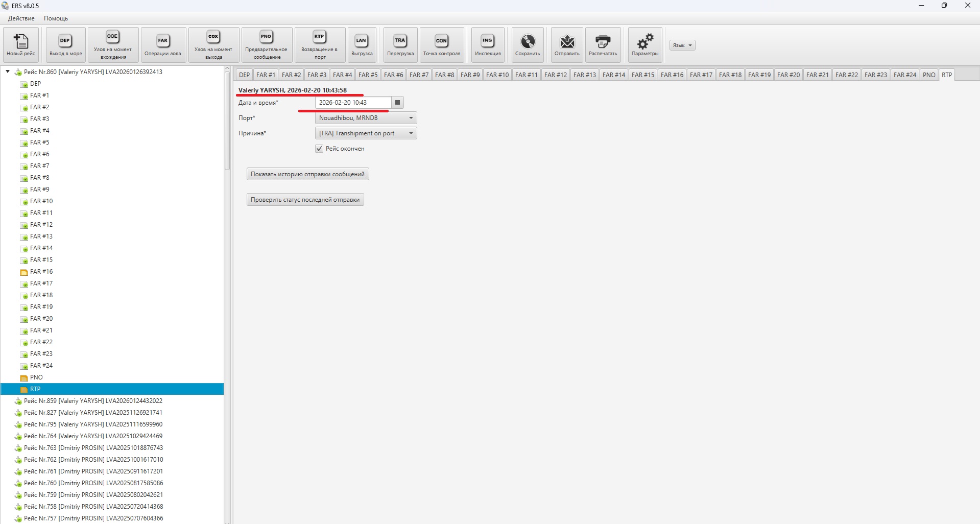Open FAR Операции лова from the toolbar
Image resolution: width=980 pixels, height=524 pixels.
162,45
